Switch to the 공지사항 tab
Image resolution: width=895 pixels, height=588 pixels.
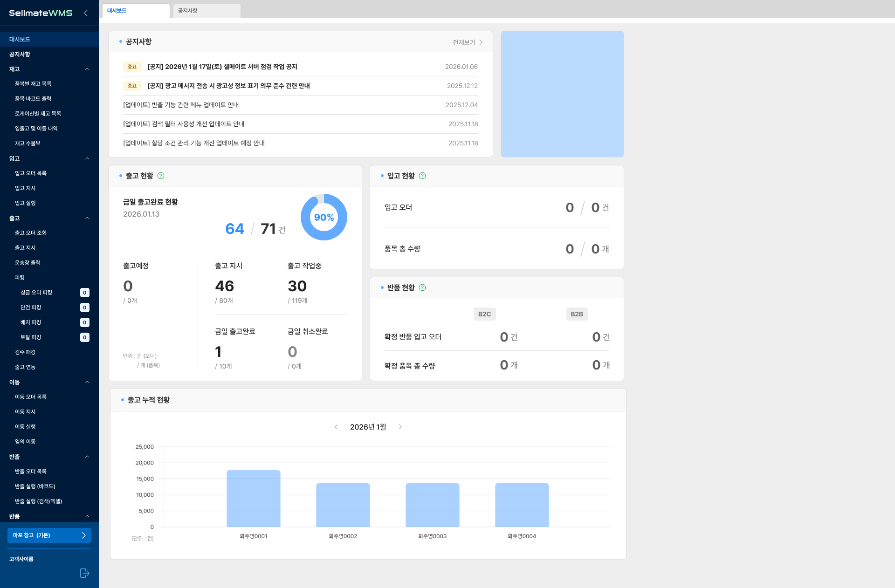point(206,11)
